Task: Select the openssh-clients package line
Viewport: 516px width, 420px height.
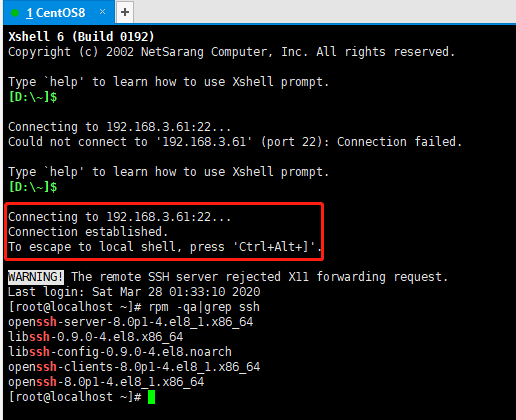Action: click(134, 367)
